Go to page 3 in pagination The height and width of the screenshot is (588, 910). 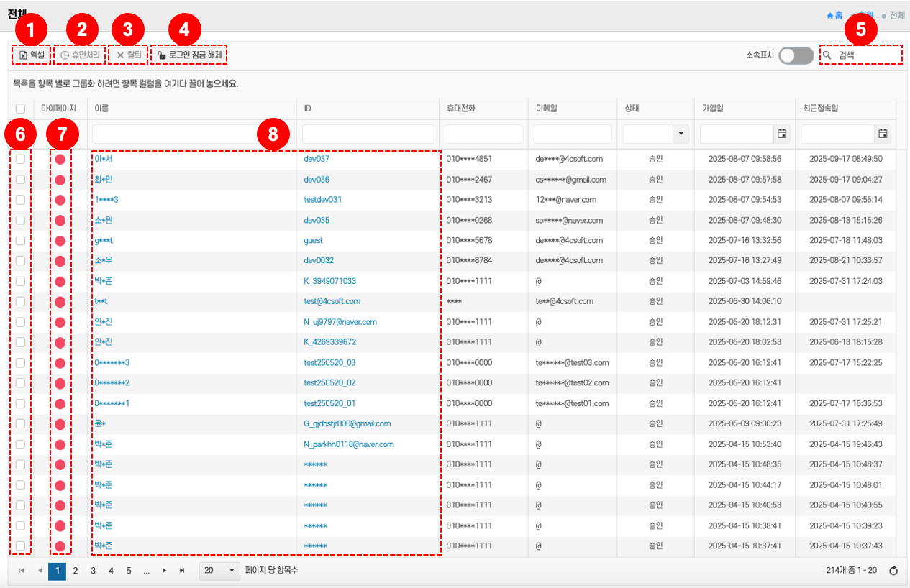93,571
